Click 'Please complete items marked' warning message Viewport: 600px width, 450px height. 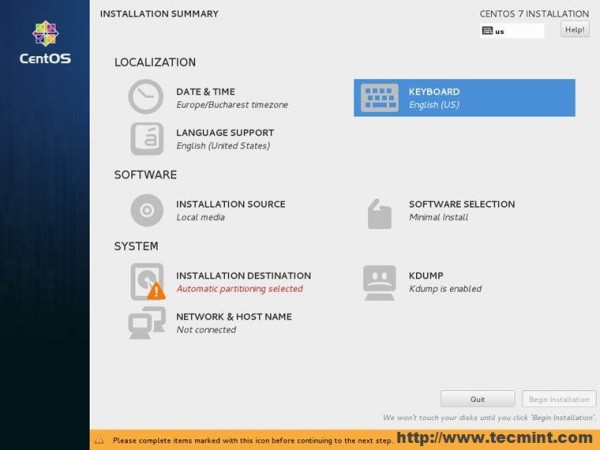point(253,440)
